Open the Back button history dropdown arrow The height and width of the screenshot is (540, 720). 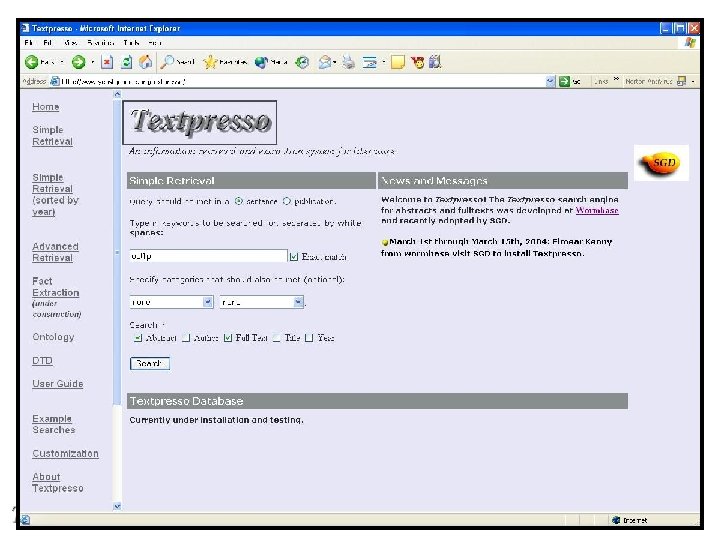coord(62,62)
